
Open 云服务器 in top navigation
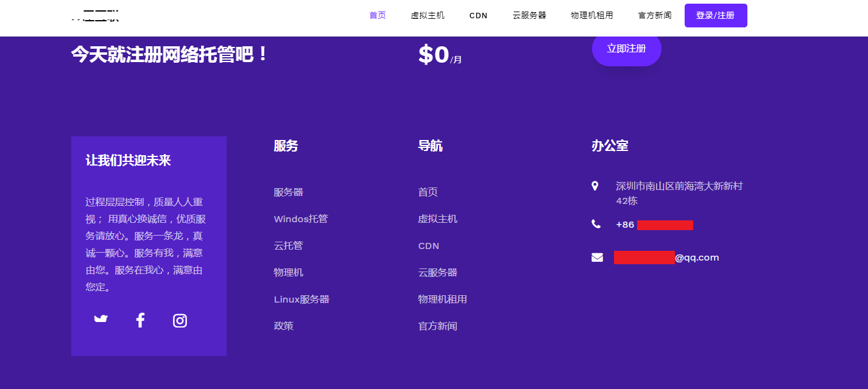coord(529,15)
